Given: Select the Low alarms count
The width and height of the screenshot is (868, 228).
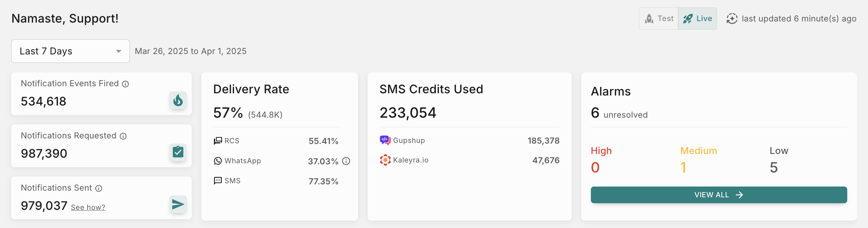Looking at the screenshot, I should [774, 167].
